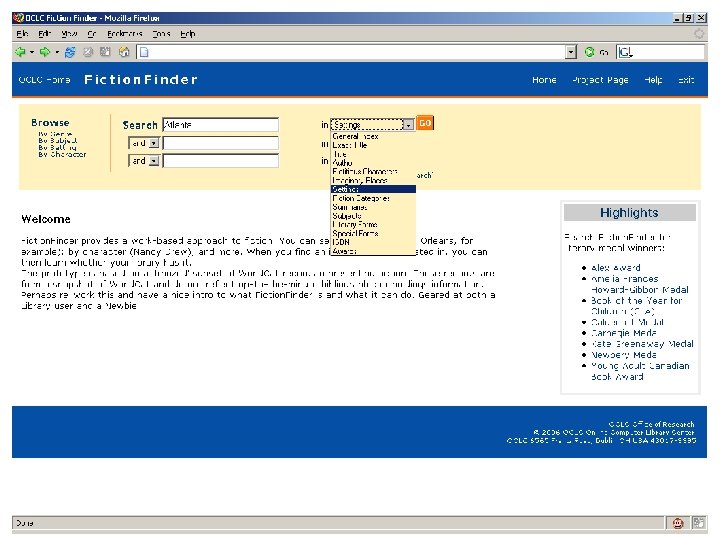Select Fictitious Characters in the index list
Screen dimensions: 720x540
coord(373,171)
